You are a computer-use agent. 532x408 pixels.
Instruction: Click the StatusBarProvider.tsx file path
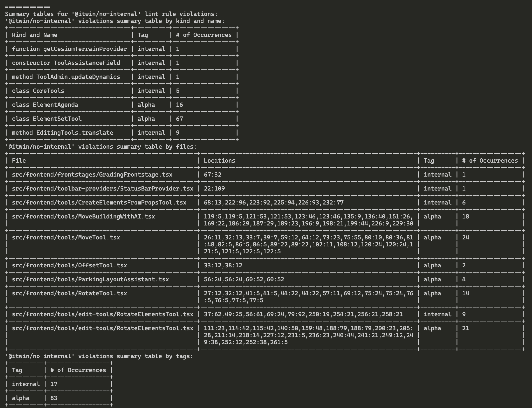[x=102, y=189]
